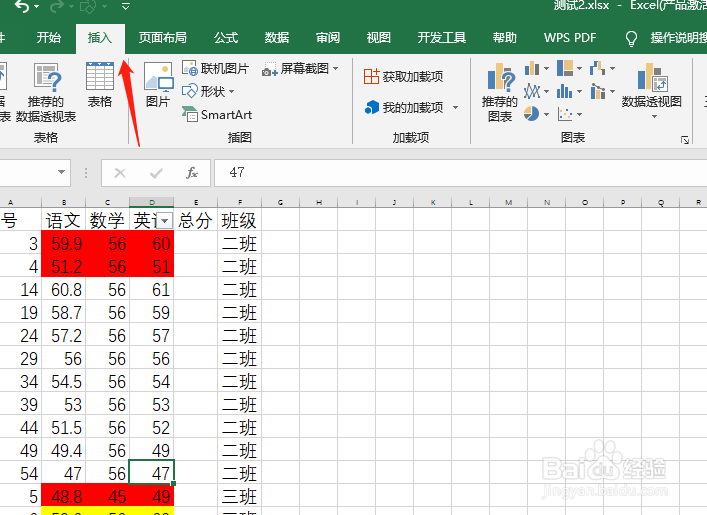Select the 开发工具 tab
707x515 pixels.
441,37
